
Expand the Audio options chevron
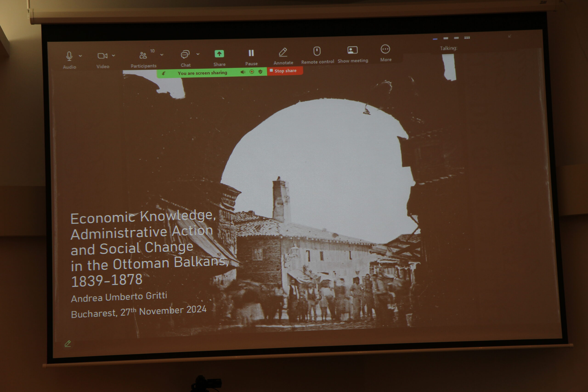coord(80,56)
